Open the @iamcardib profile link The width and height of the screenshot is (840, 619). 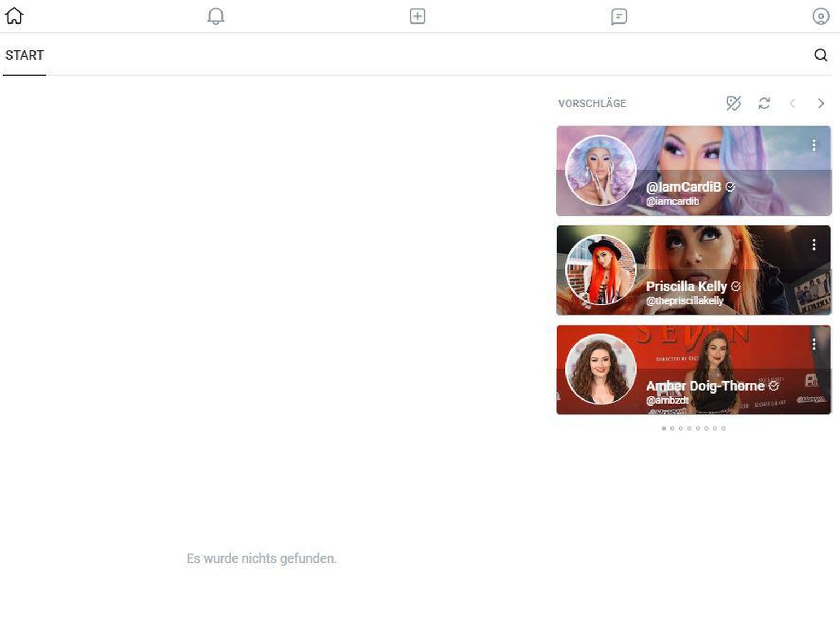672,201
